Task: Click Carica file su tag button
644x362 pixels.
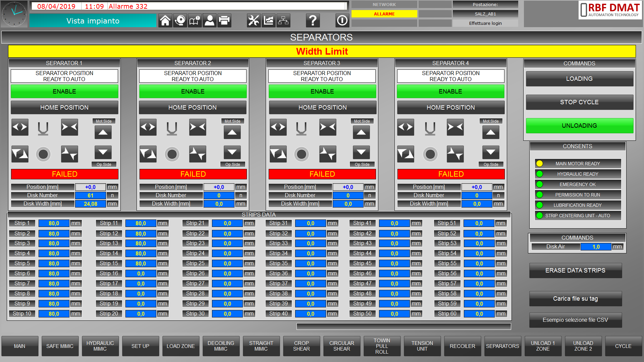Action: point(576,299)
